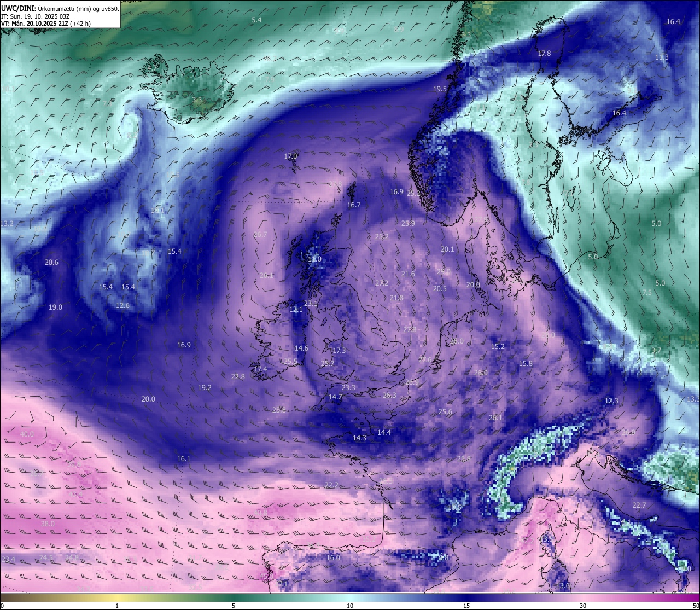Click the map value "3.7" over eastern Europe
Viewport: 700px width, 610px height.
point(656,351)
